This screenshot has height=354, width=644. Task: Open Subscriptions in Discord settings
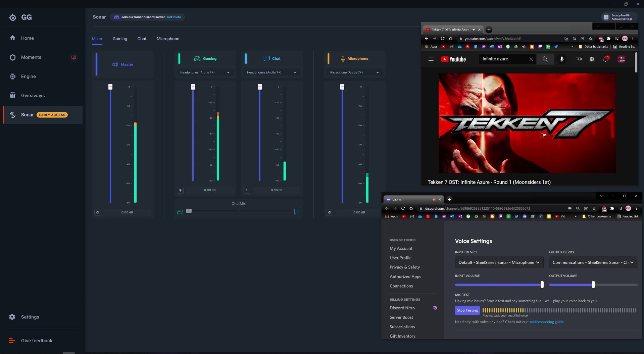402,327
